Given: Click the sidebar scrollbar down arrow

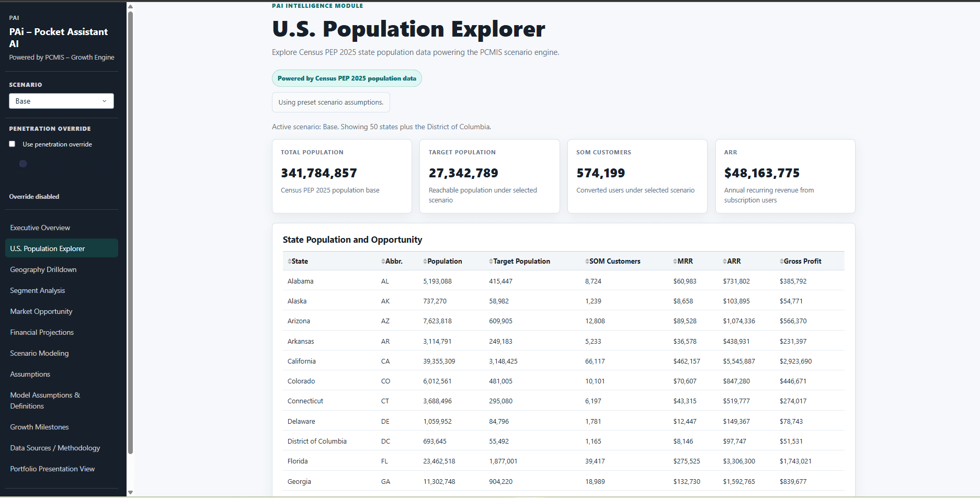Looking at the screenshot, I should pyautogui.click(x=130, y=492).
